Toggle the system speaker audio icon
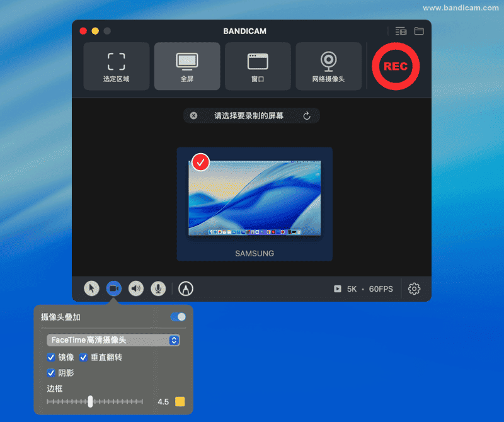The height and width of the screenshot is (422, 504). pyautogui.click(x=136, y=288)
